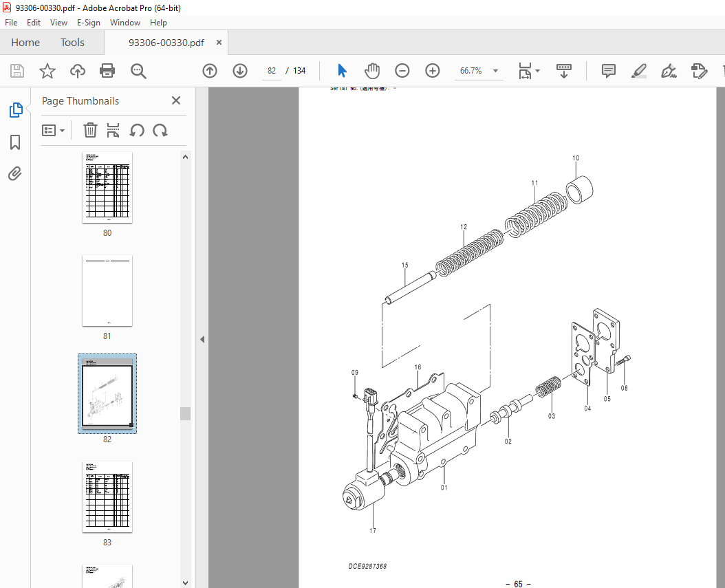Open the request e-signature tool
Image resolution: width=725 pixels, height=588 pixels.
point(699,71)
